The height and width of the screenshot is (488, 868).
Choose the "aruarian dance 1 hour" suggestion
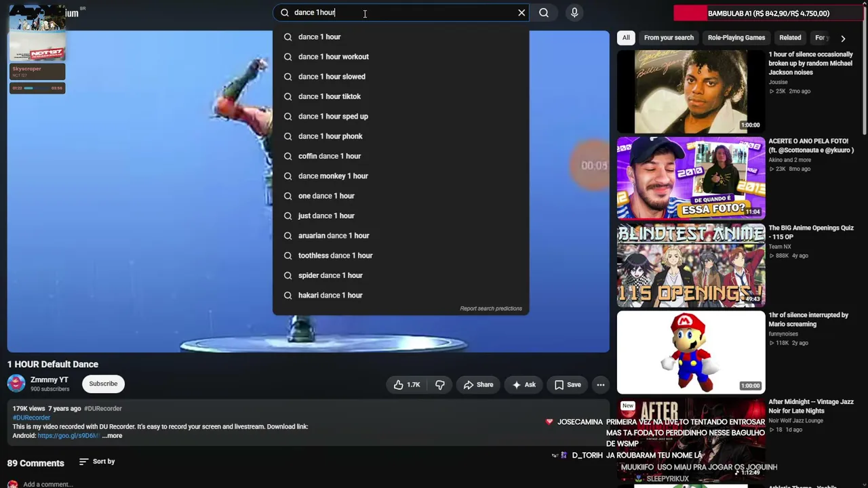[401, 236]
